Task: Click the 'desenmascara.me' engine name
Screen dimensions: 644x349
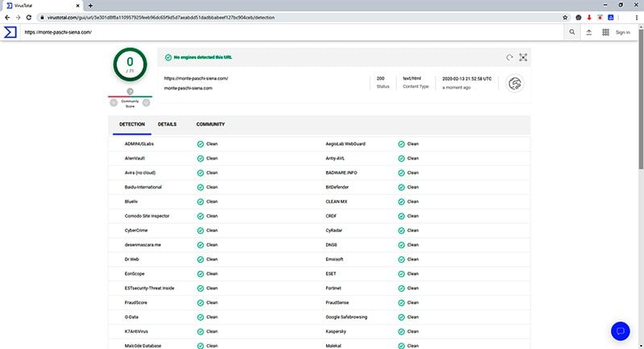Action: click(142, 244)
